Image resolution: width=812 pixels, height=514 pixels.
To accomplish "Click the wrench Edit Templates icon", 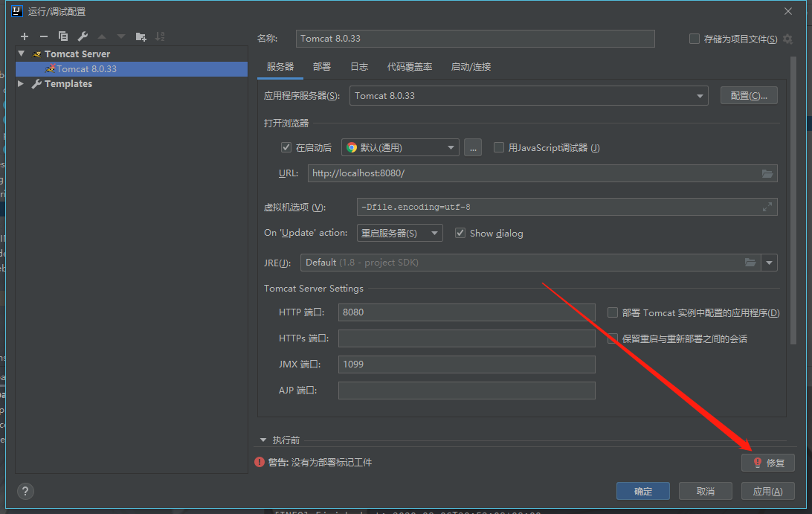I will point(83,36).
